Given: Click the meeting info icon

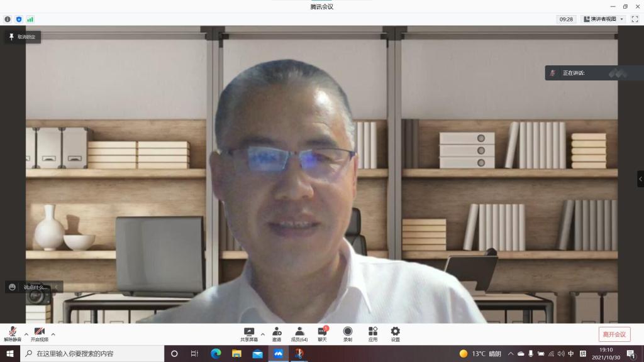Looking at the screenshot, I should (8, 19).
